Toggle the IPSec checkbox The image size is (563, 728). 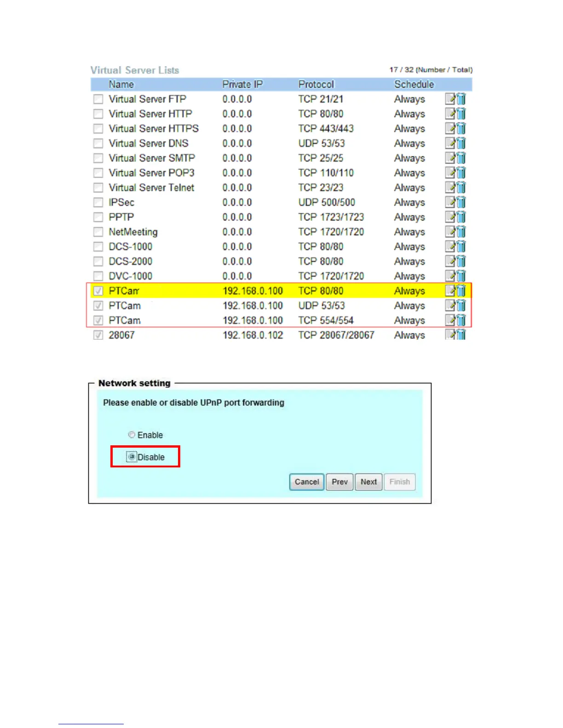point(98,202)
